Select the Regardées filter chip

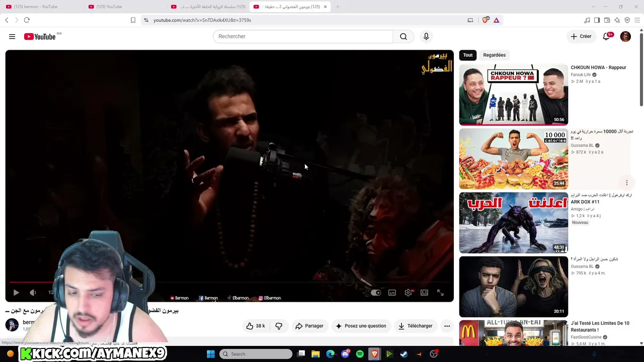click(494, 55)
